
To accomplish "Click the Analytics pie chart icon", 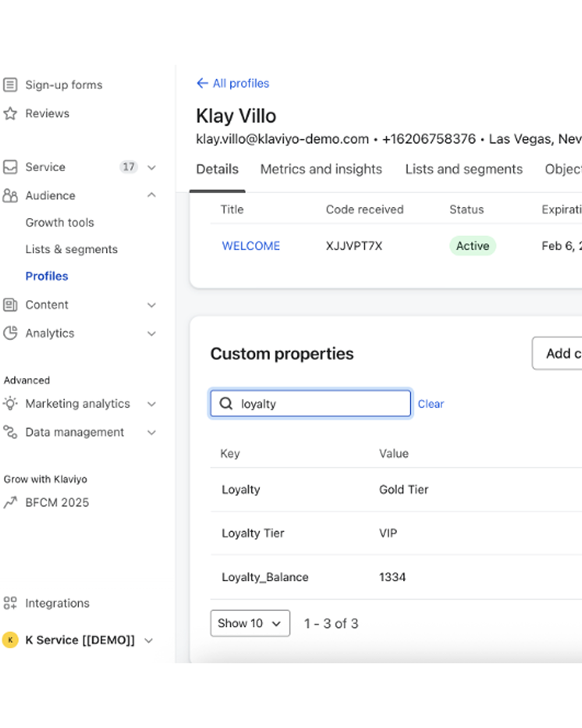I will 10,333.
